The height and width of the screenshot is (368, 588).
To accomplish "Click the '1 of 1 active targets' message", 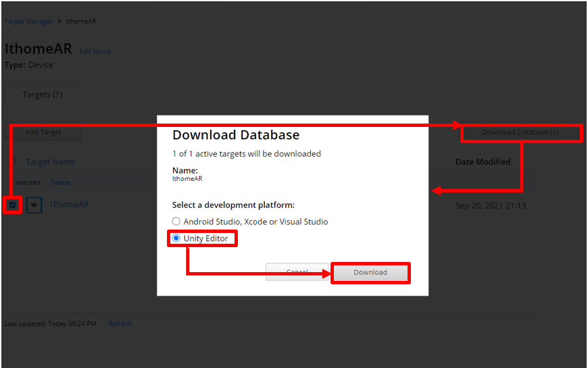I will pos(247,154).
